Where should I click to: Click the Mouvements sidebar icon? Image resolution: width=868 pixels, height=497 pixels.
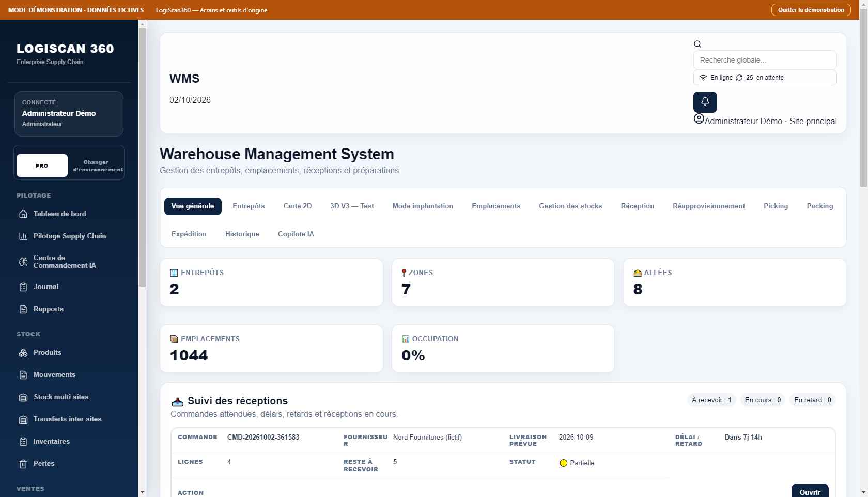tap(23, 375)
